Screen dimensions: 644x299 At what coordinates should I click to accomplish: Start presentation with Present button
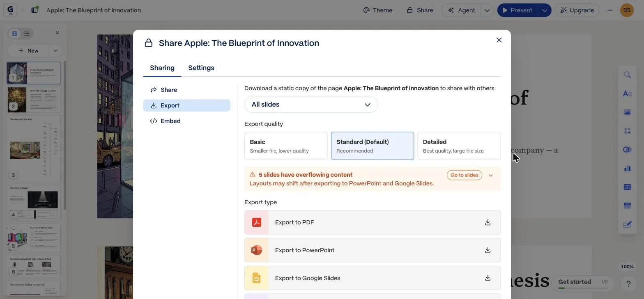[517, 10]
